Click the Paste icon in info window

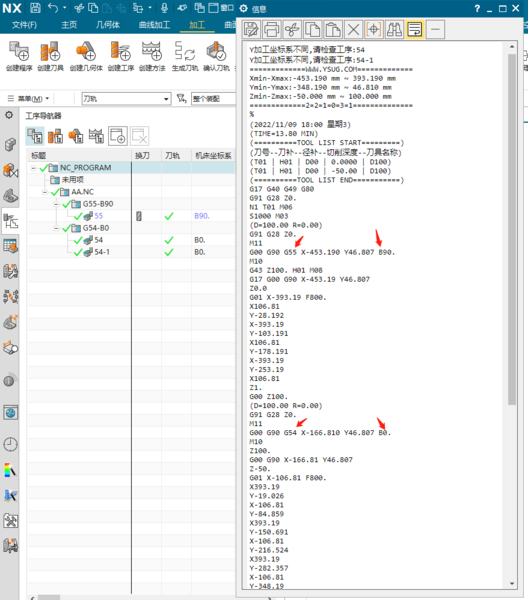click(333, 29)
